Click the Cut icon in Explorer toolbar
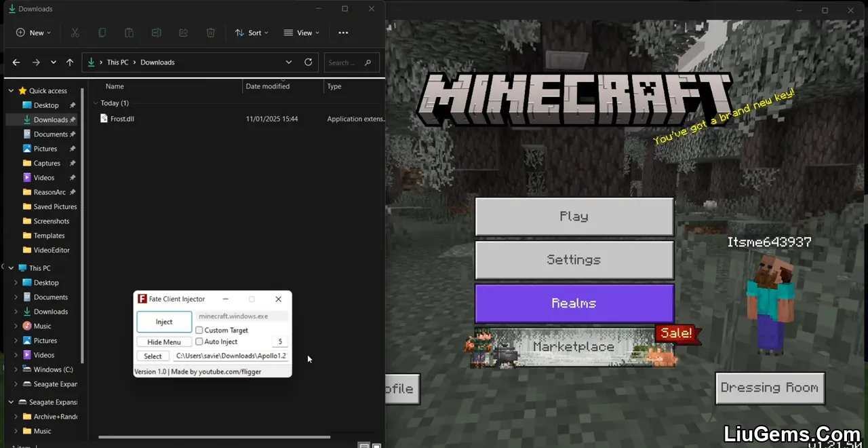 75,33
